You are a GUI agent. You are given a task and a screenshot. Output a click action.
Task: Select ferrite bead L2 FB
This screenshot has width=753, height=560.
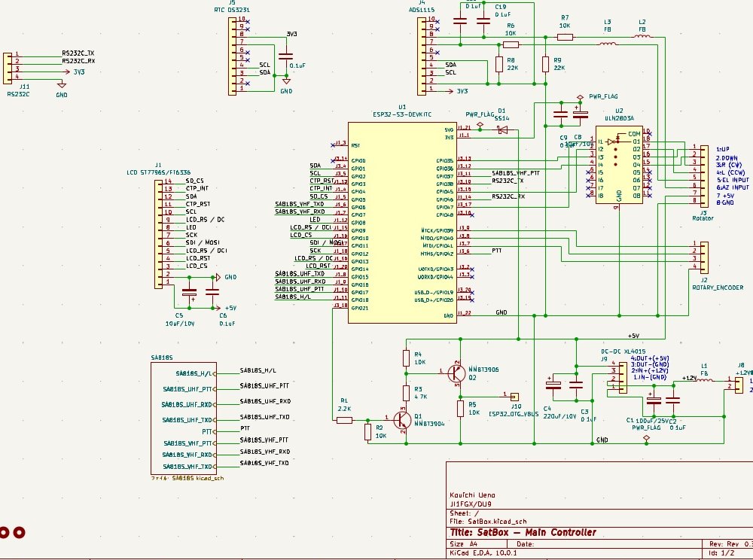coord(642,36)
